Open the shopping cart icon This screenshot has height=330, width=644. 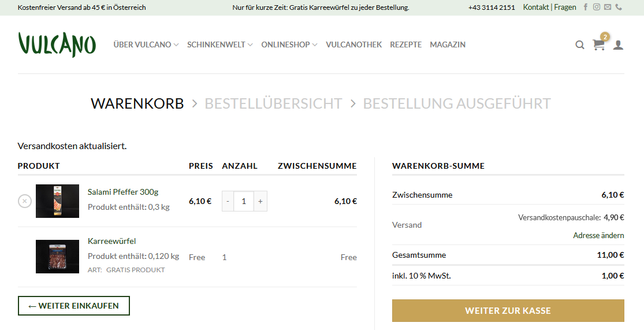click(598, 45)
